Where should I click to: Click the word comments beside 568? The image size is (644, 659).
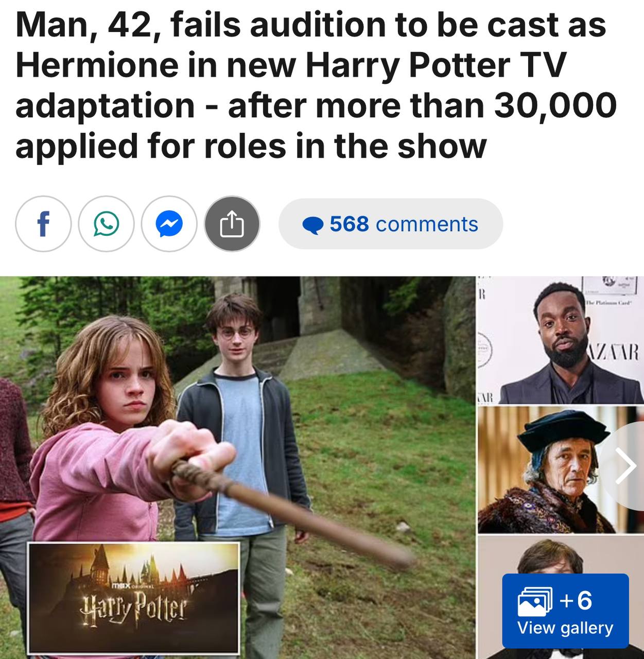tap(427, 224)
